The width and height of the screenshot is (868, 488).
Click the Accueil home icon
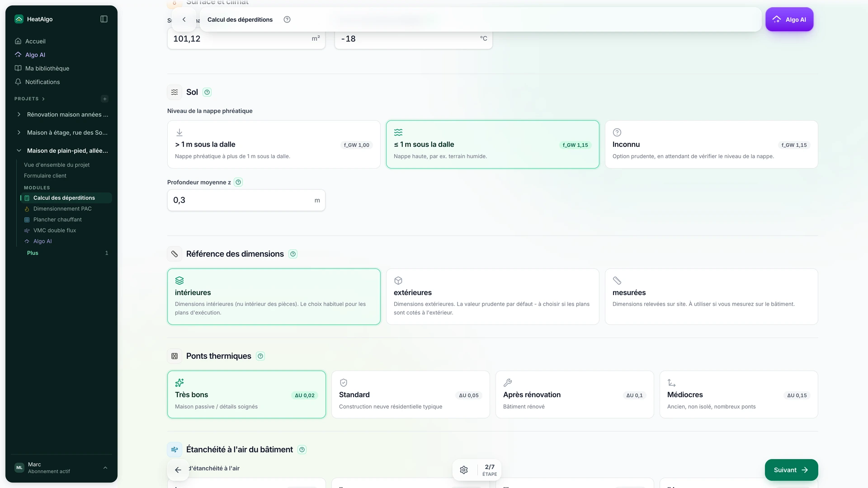[x=18, y=41]
